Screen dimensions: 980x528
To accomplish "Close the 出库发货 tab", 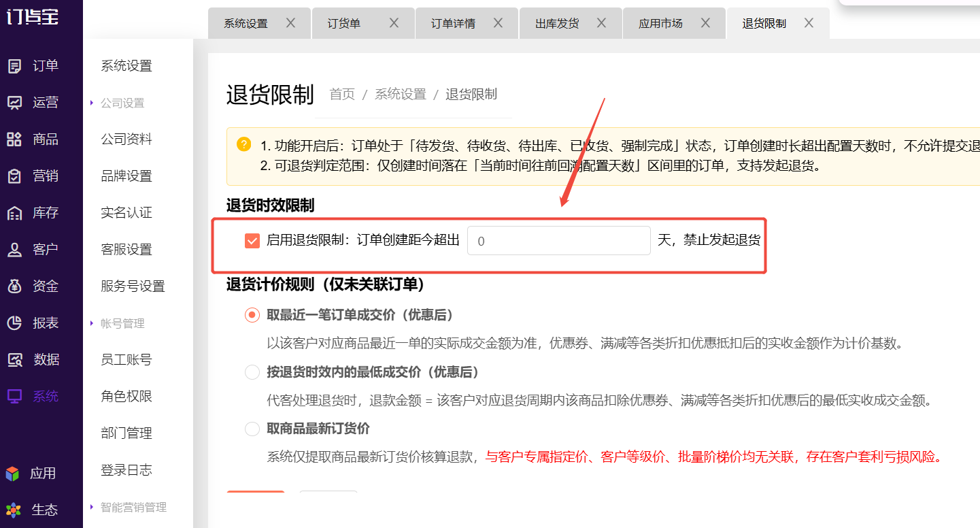I will click(601, 23).
